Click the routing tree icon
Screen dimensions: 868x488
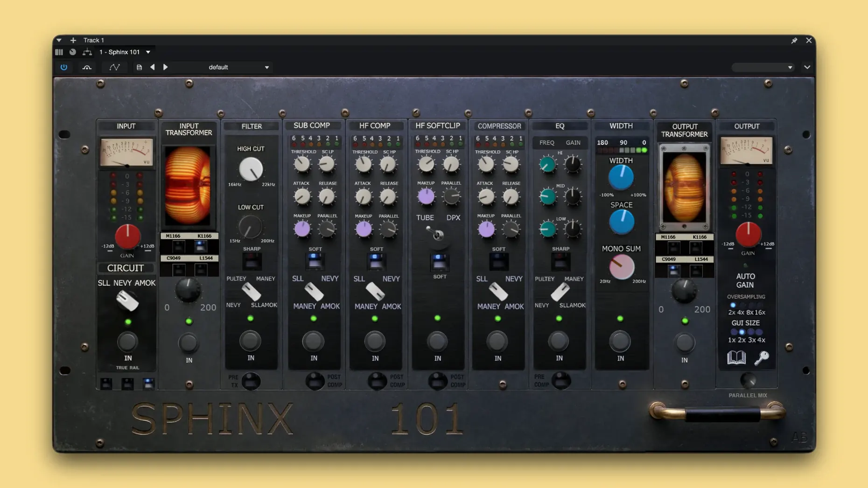(87, 52)
